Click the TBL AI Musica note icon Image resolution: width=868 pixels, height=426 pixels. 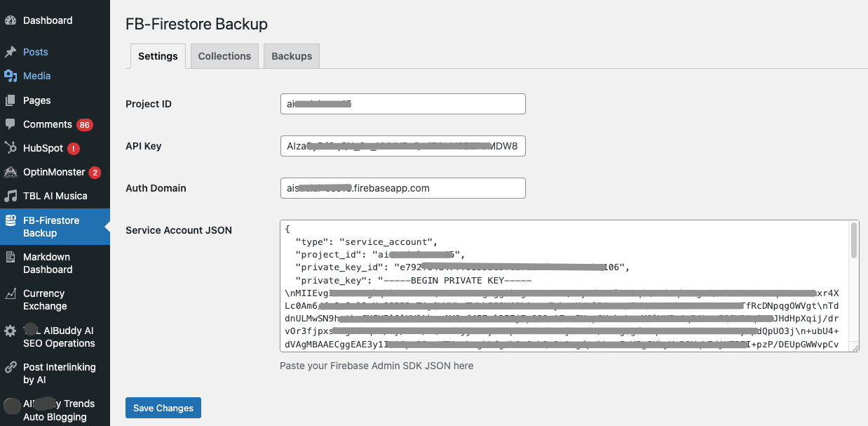(x=11, y=196)
